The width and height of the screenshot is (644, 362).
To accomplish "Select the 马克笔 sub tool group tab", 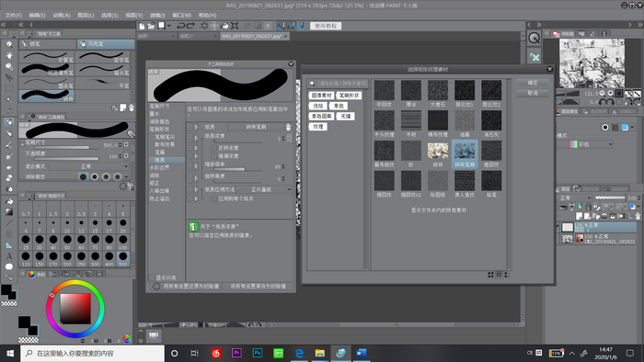I will (x=106, y=44).
